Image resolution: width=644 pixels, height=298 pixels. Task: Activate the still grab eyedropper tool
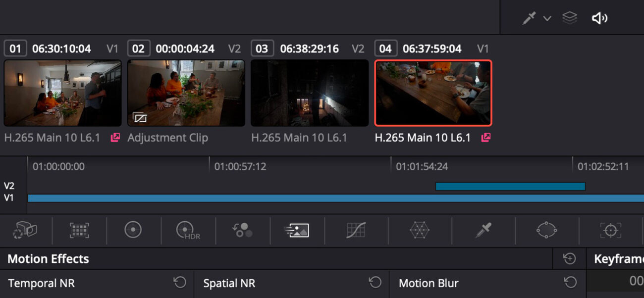[x=528, y=18]
